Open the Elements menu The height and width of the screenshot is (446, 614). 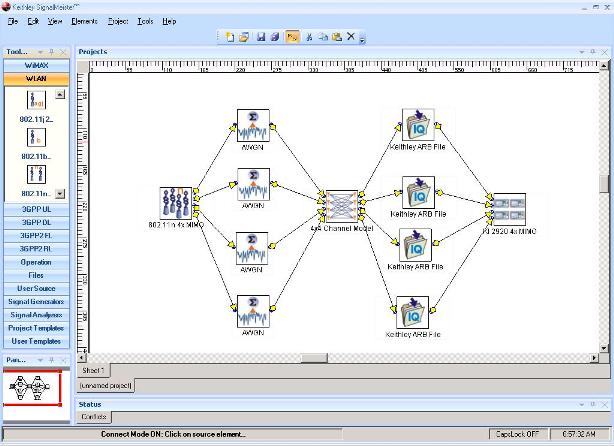click(x=84, y=20)
